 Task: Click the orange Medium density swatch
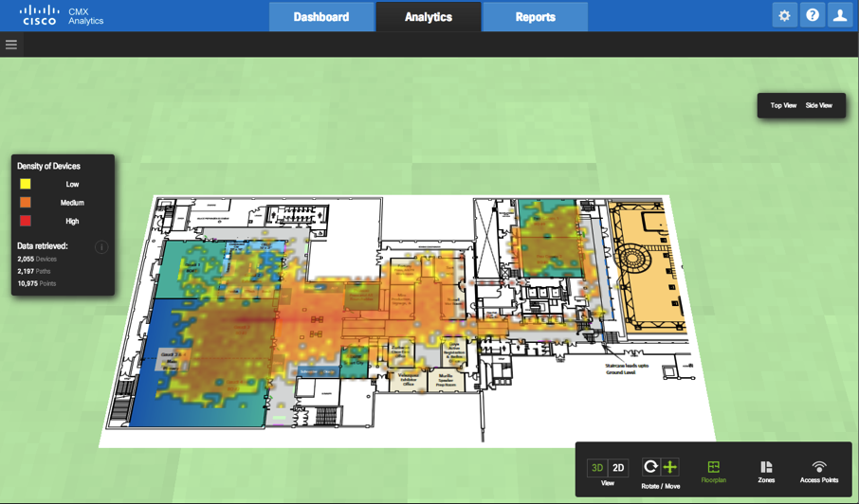pos(26,203)
